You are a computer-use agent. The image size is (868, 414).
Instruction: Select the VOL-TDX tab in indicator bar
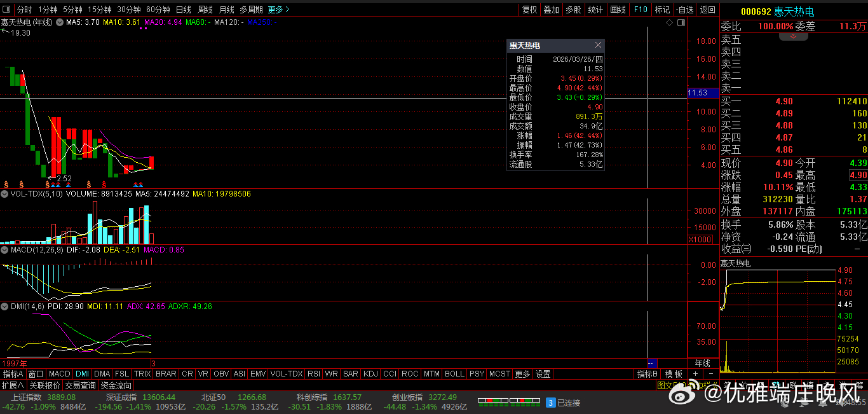(287, 374)
